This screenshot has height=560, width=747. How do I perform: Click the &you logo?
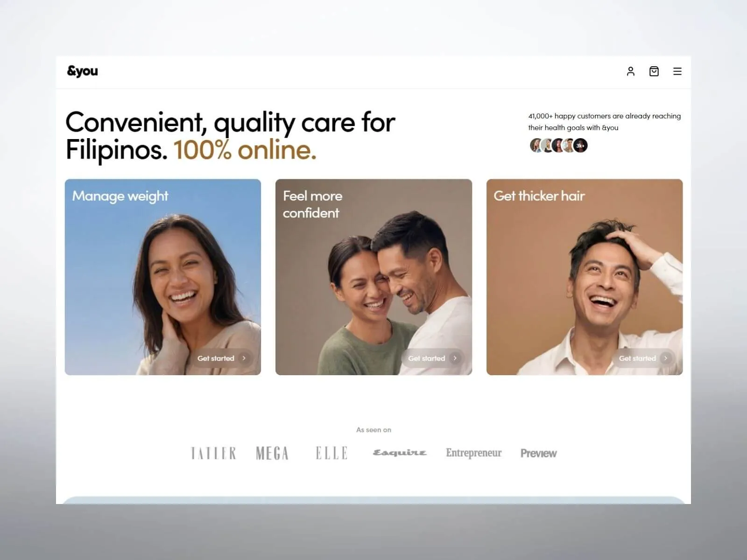pos(83,71)
